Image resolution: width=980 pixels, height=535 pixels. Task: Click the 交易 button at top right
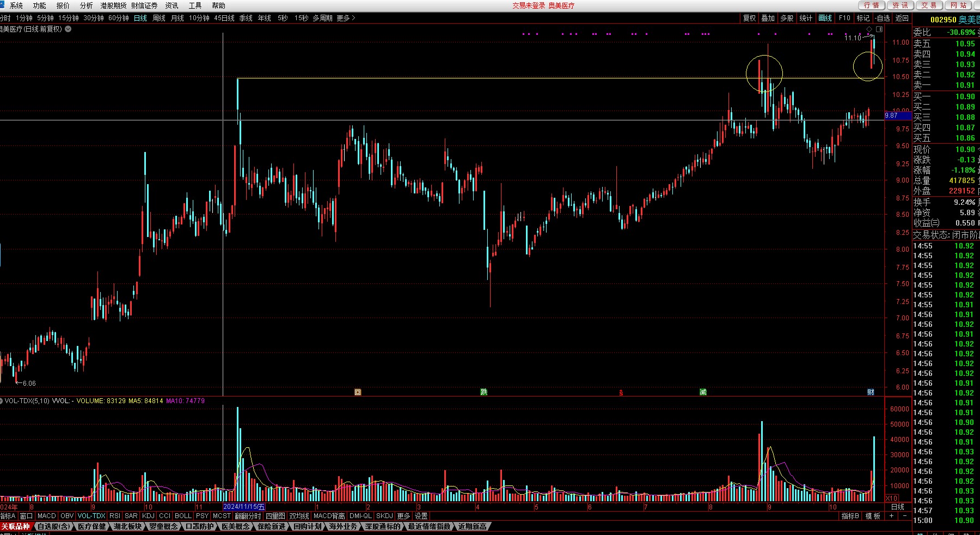pos(929,5)
